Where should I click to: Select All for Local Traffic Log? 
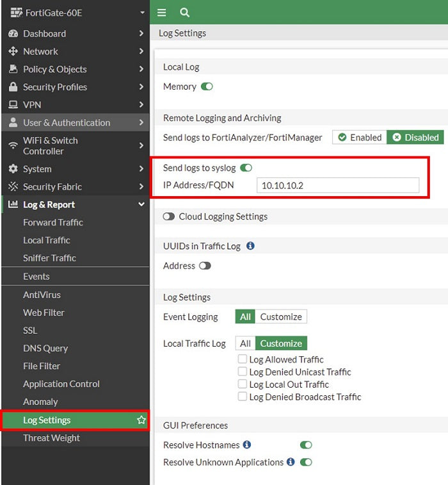[245, 343]
